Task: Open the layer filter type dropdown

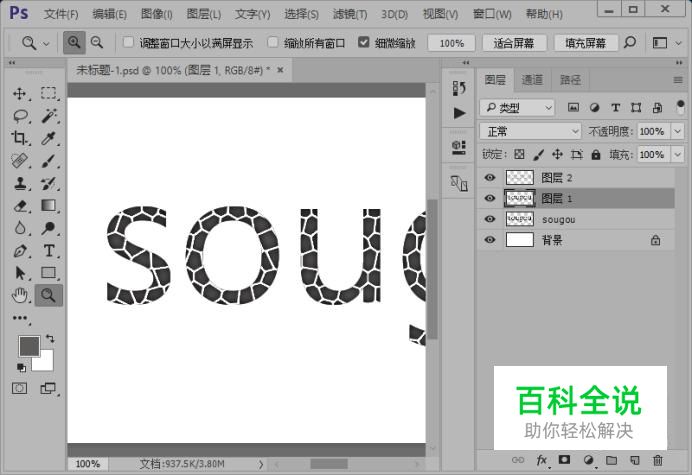Action: (x=517, y=107)
